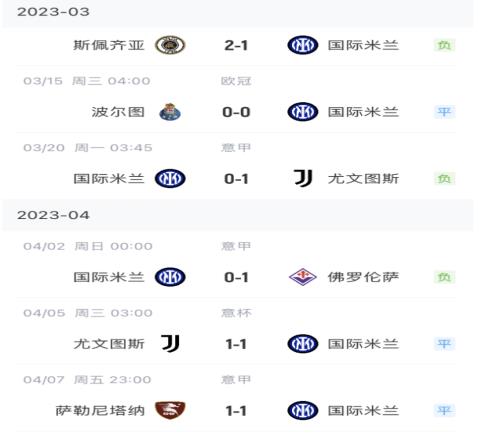Click Inter Milan logo in Fiorentina match
500x440 pixels.
click(170, 277)
